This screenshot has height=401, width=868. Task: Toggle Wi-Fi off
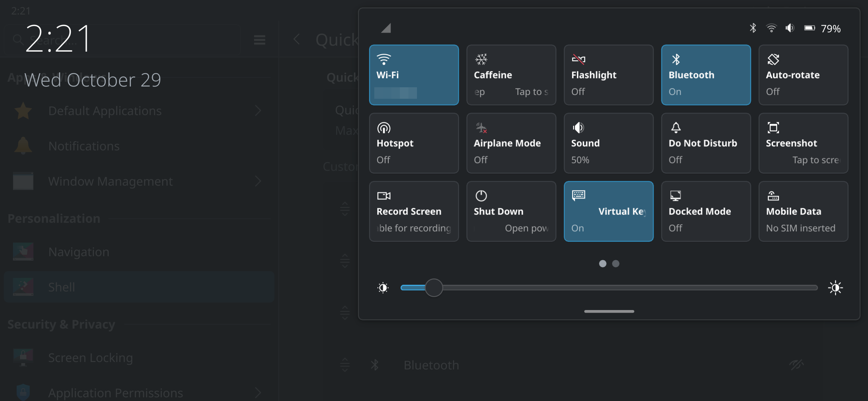point(414,74)
